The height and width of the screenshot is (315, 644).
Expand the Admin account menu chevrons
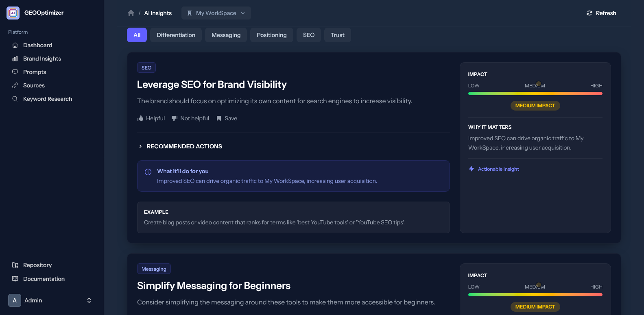[x=89, y=300]
